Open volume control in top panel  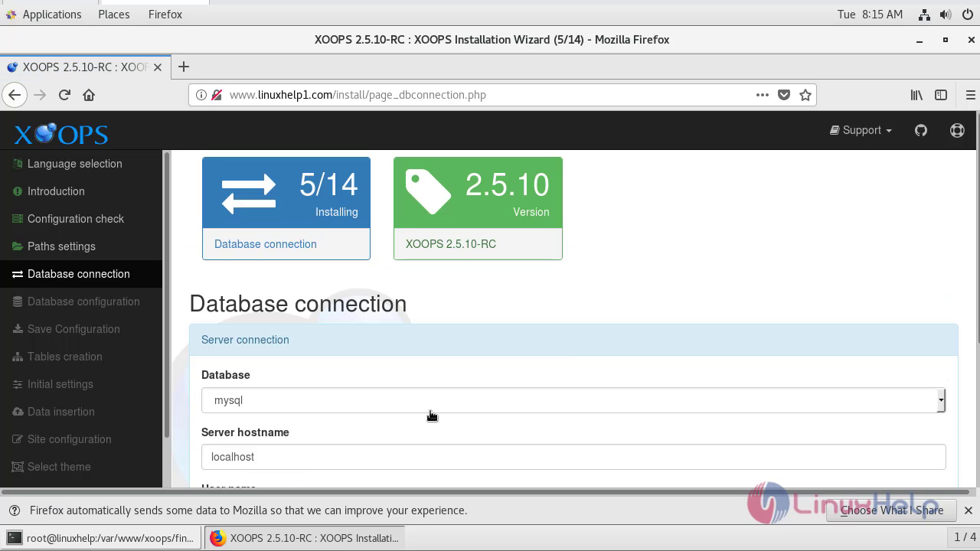[x=946, y=15]
